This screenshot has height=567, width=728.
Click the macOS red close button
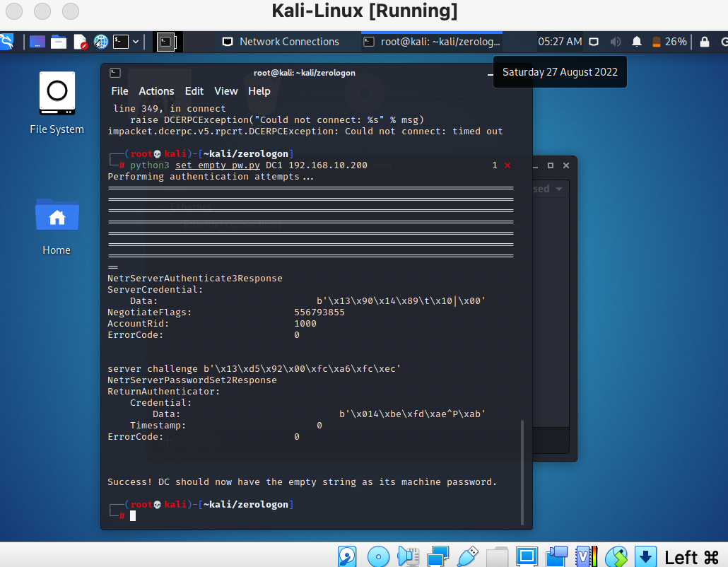[x=14, y=11]
